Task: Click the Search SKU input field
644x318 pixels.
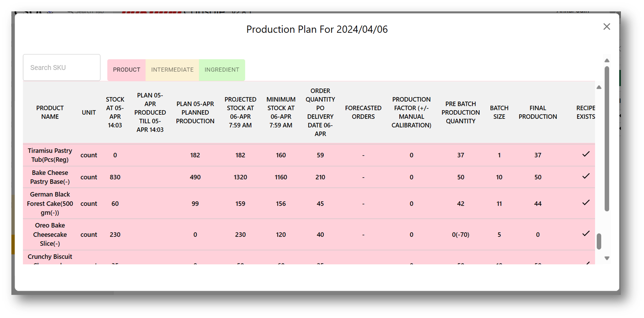Action: coord(62,68)
